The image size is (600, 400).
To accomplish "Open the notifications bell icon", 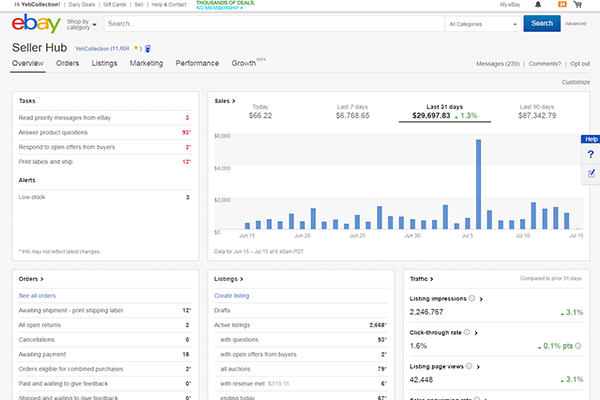I will [538, 4].
